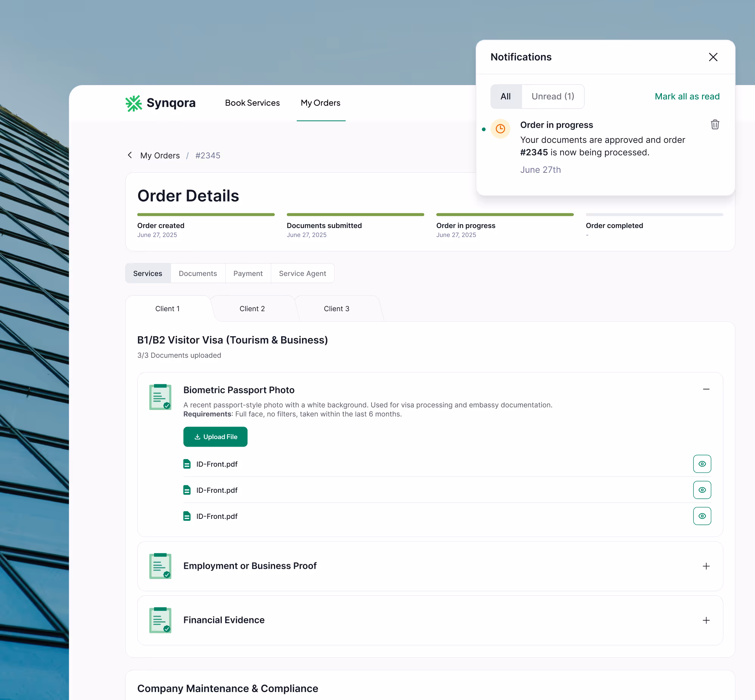Open the Client 3 tab
Screen dimensions: 755x700
336,308
